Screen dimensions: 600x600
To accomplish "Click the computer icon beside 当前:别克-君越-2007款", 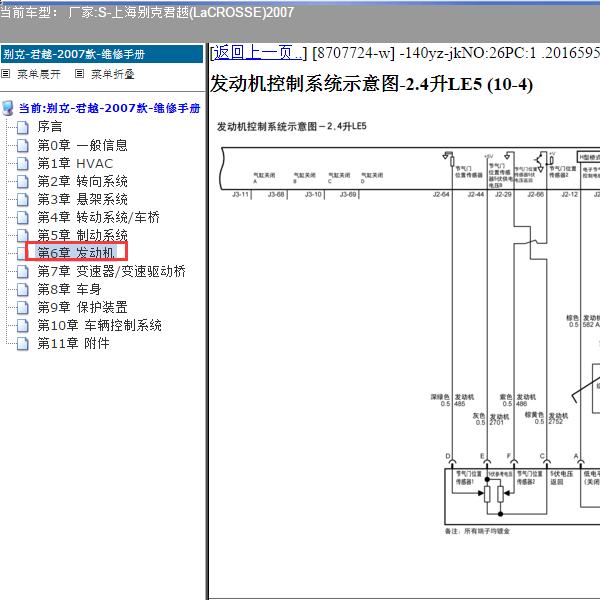I will (x=9, y=108).
